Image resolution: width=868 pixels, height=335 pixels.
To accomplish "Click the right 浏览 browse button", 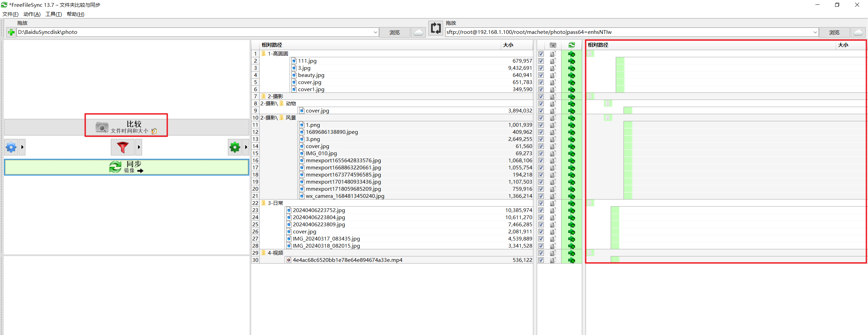I will pos(834,32).
